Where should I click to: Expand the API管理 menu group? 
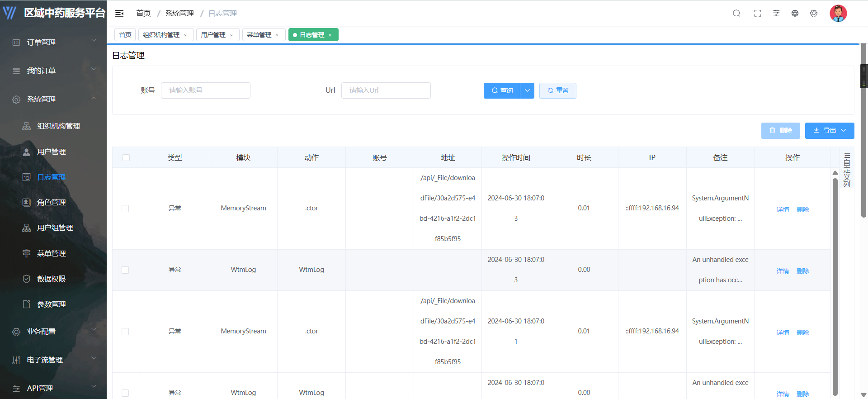(94, 387)
